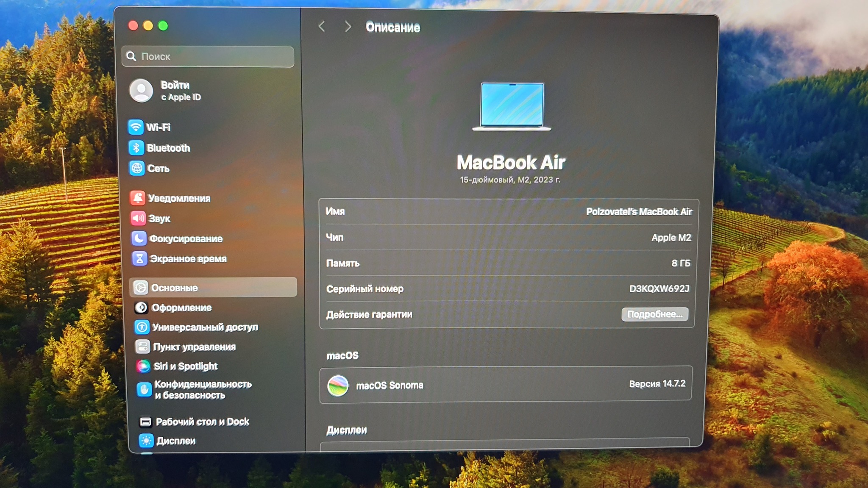Open Notifications bell icon

coord(138,198)
